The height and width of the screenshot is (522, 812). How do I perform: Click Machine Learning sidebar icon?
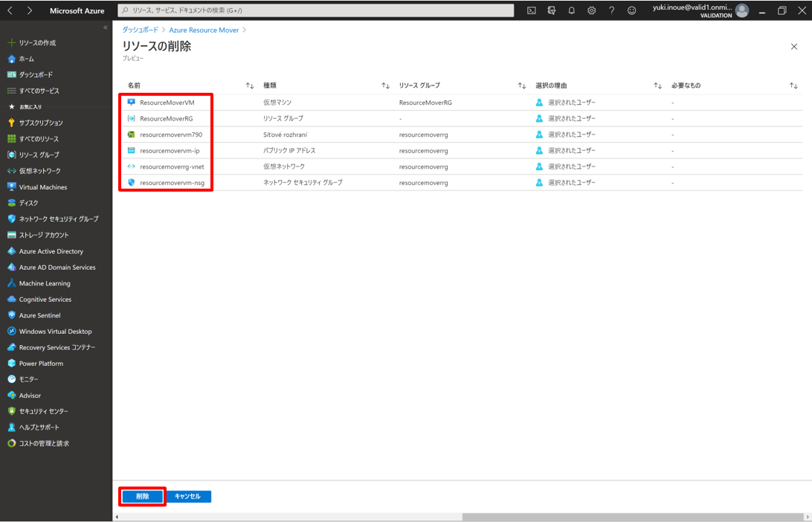coord(11,283)
